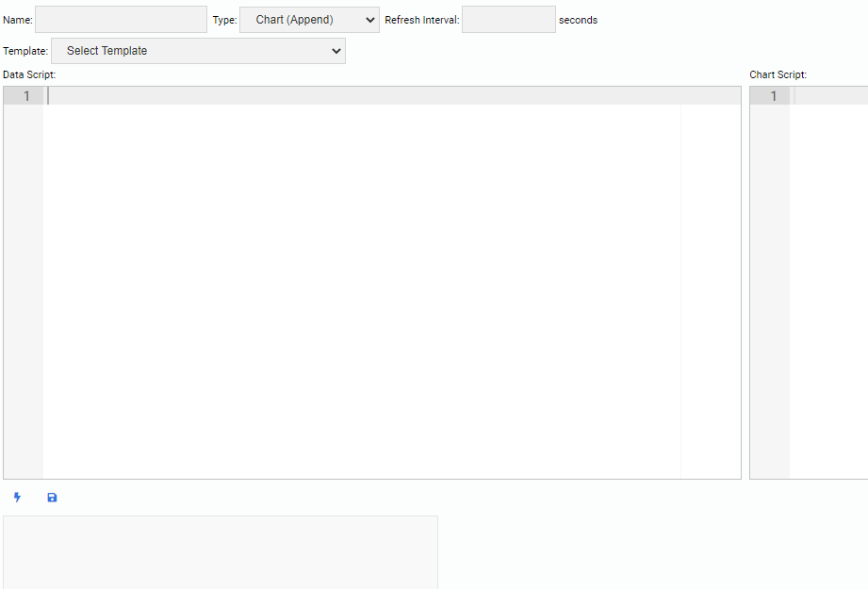
Task: Expand the Type selector arrow
Action: click(x=368, y=19)
